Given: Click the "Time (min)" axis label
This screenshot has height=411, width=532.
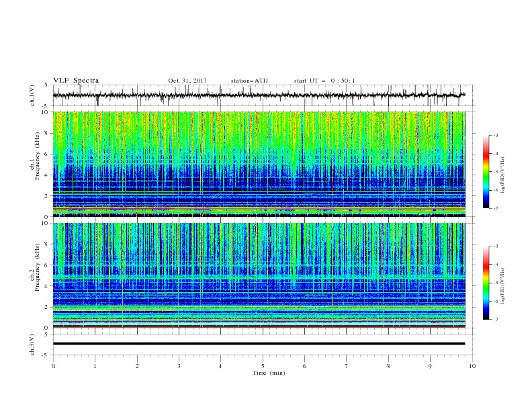Looking at the screenshot, I should (x=269, y=373).
